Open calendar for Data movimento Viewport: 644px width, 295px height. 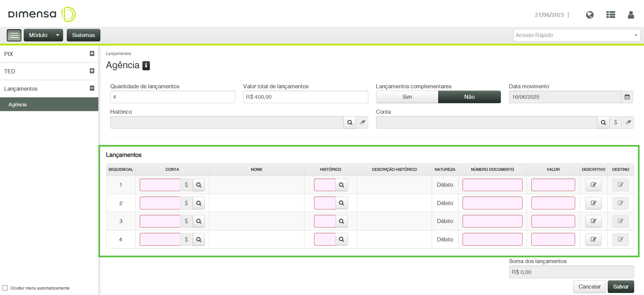tap(627, 97)
